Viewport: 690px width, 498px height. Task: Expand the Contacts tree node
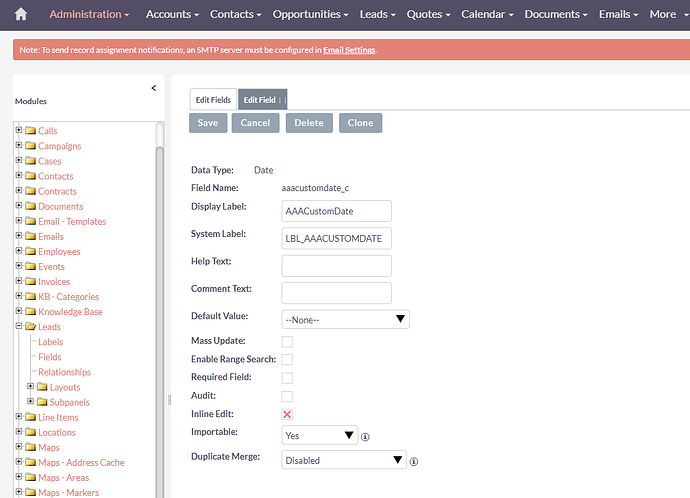point(19,175)
